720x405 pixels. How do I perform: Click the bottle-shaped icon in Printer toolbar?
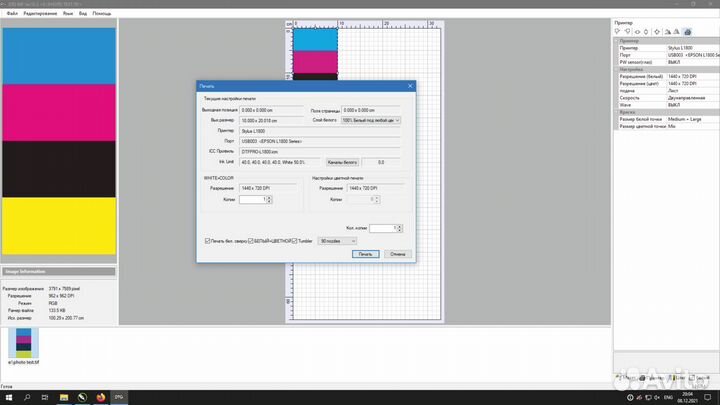click(x=646, y=32)
